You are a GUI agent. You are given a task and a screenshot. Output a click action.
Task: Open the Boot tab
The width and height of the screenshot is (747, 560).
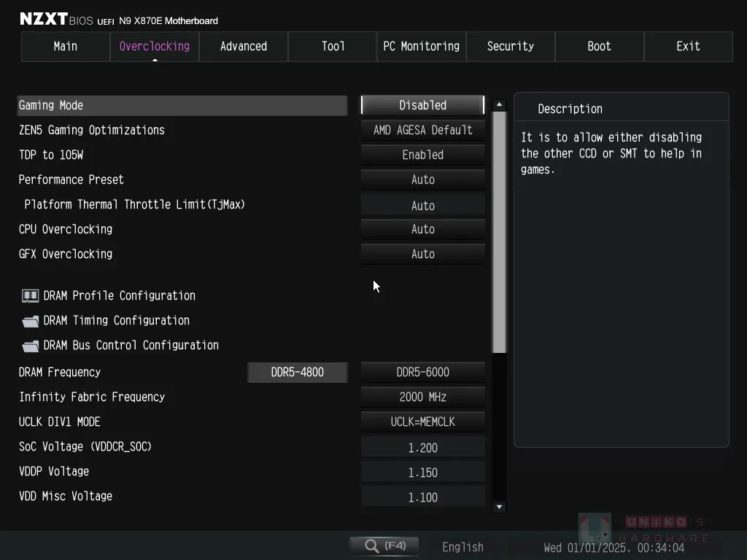(x=600, y=46)
